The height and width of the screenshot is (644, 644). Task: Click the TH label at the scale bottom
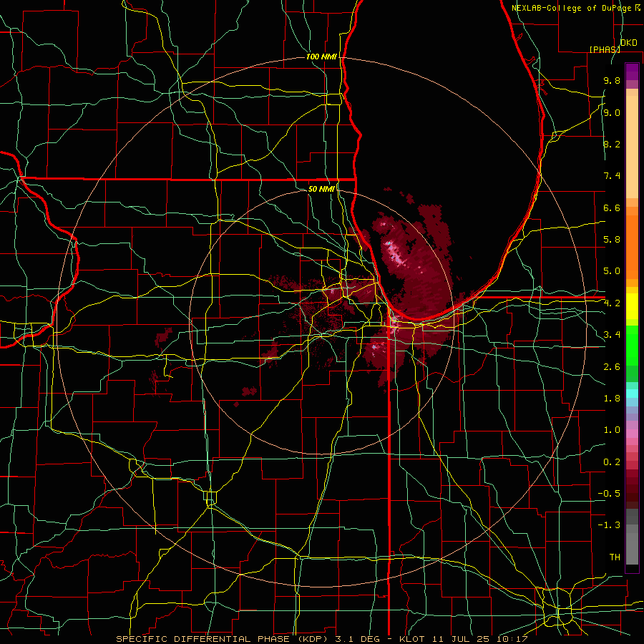[615, 557]
